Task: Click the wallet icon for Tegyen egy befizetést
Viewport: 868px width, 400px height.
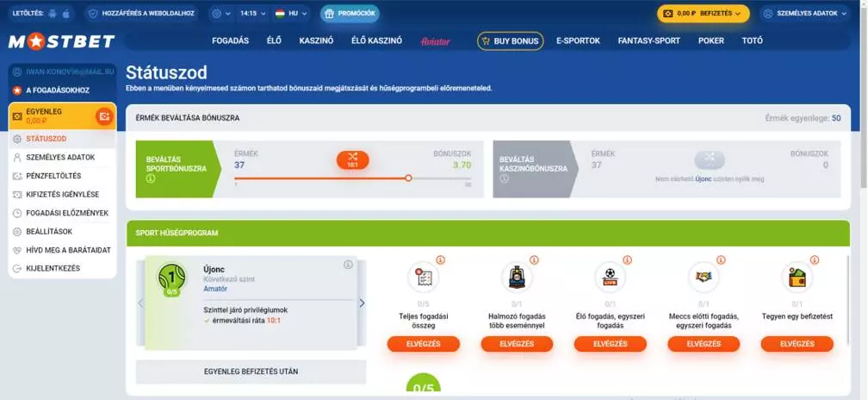Action: 797,277
